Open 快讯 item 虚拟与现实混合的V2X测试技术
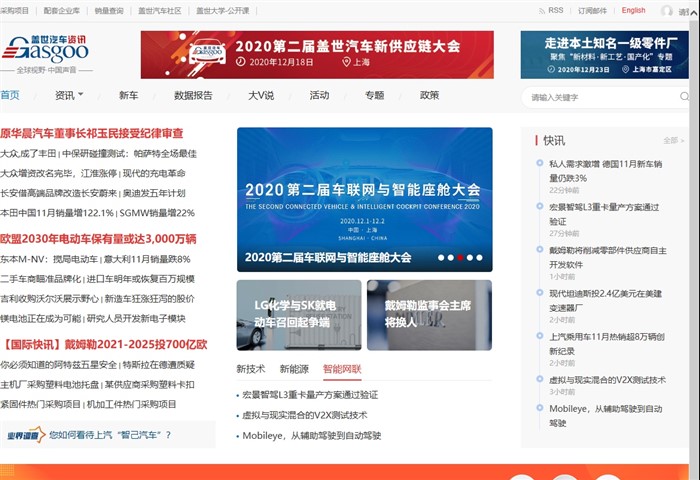 pyautogui.click(x=607, y=380)
